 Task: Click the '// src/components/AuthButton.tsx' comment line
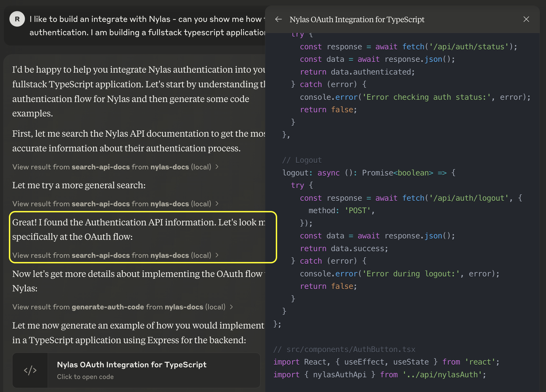344,349
